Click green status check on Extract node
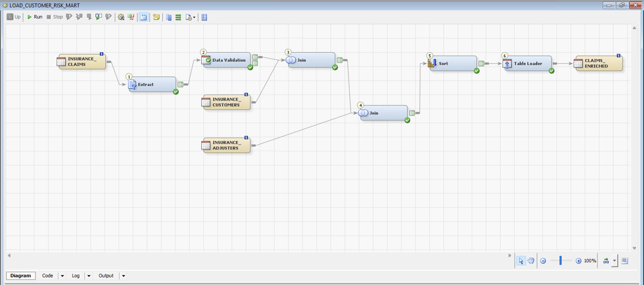Screen dimensions: 644x285 click(x=176, y=92)
